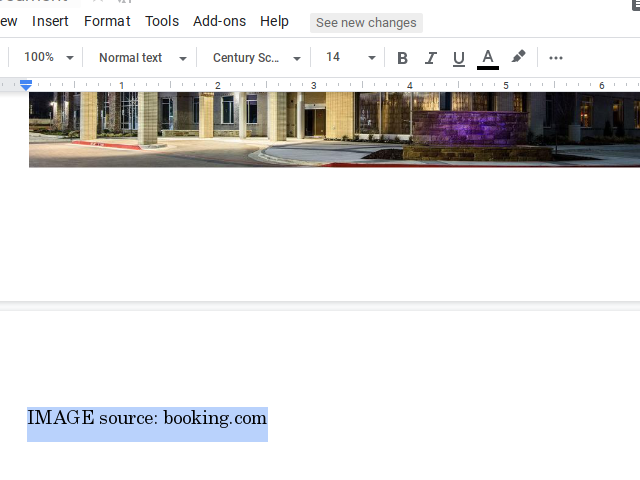Image resolution: width=640 pixels, height=480 pixels.
Task: Open the Century Schoolbook font dropdown
Action: point(257,58)
